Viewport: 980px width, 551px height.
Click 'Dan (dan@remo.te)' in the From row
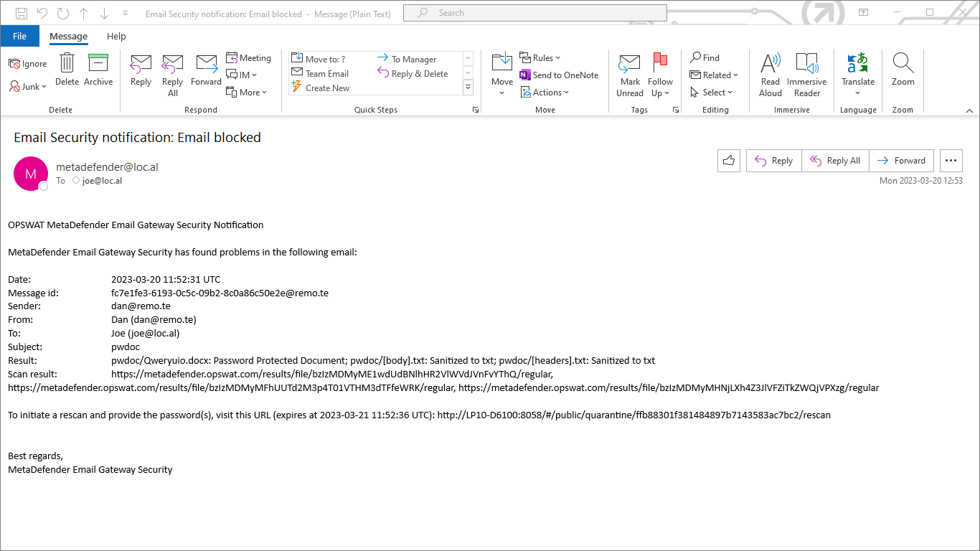154,320
